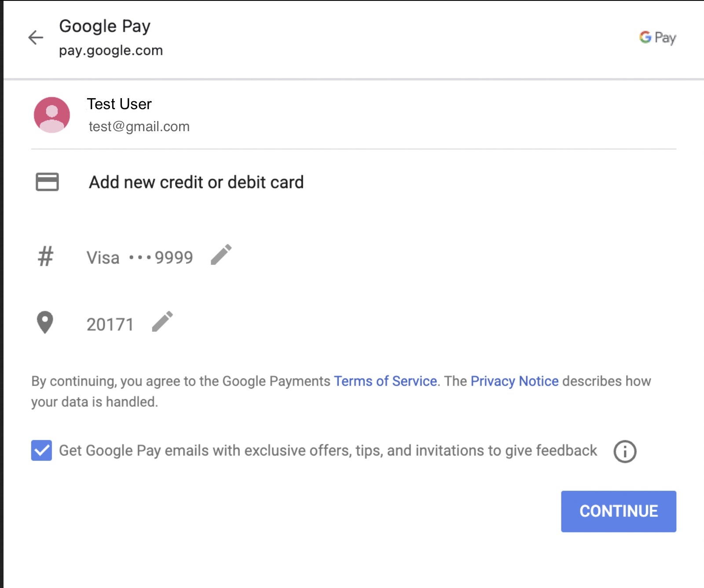Edit the 20171 postal code

point(162,322)
